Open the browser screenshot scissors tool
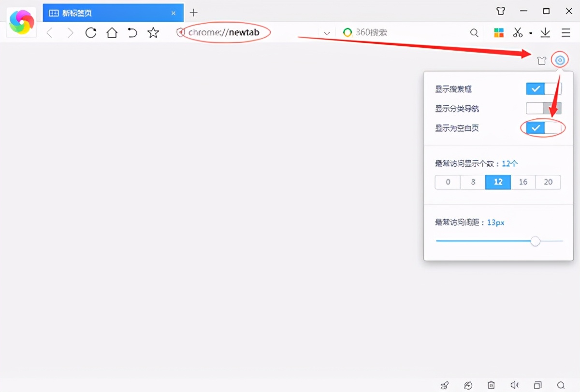The height and width of the screenshot is (392, 580). point(518,32)
